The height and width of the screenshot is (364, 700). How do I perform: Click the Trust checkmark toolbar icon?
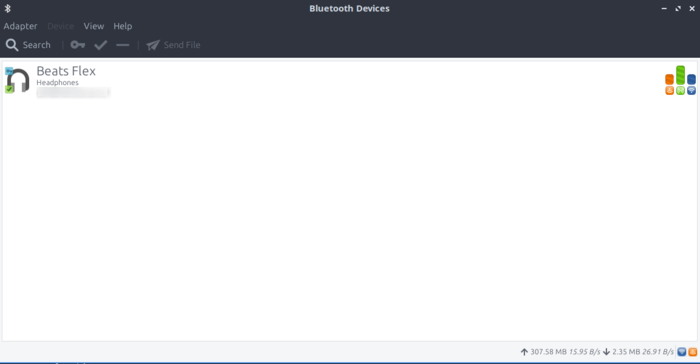(101, 45)
